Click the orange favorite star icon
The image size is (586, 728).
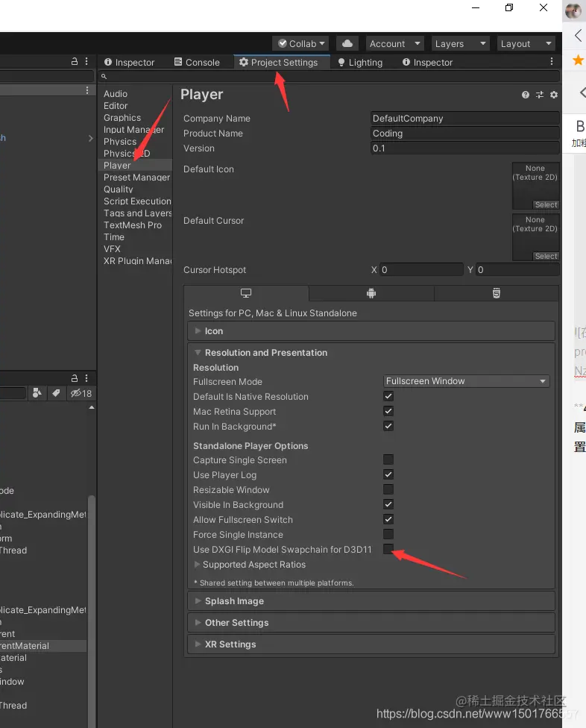(578, 60)
